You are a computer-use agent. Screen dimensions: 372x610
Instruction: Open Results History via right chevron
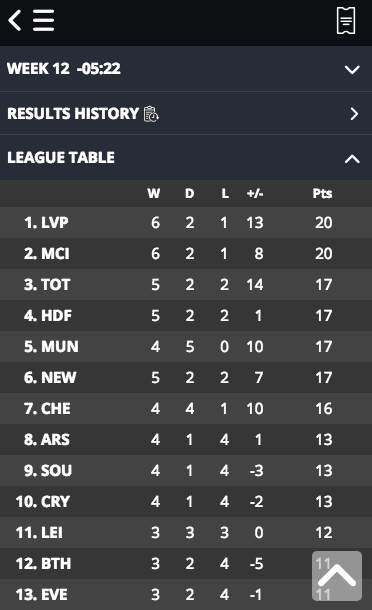pos(354,114)
